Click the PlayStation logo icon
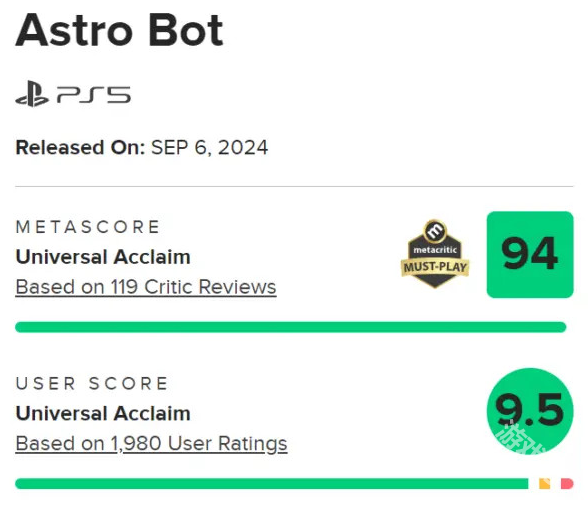588x506 pixels. coord(32,94)
